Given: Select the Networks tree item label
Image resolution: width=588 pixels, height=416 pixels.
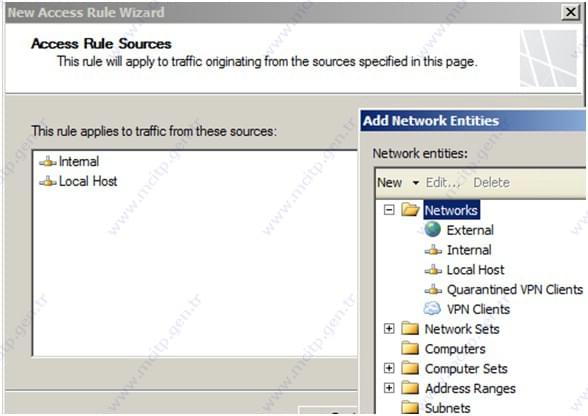Looking at the screenshot, I should pyautogui.click(x=451, y=210).
